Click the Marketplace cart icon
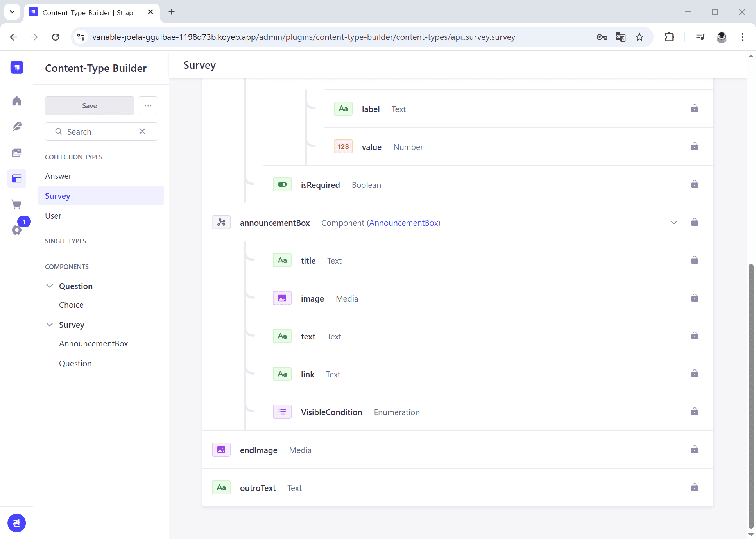Image resolution: width=756 pixels, height=539 pixels. coord(17,204)
